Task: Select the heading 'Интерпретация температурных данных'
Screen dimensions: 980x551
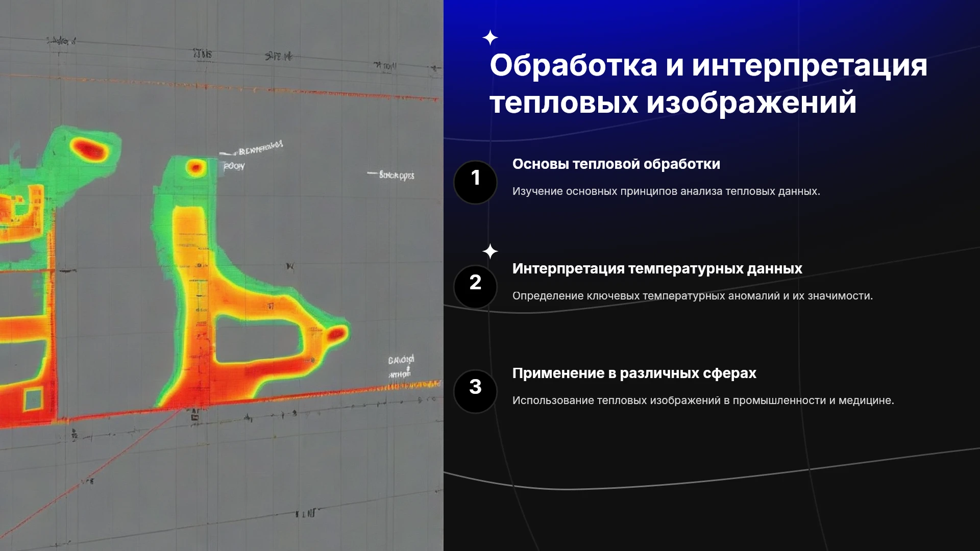Action: (657, 269)
